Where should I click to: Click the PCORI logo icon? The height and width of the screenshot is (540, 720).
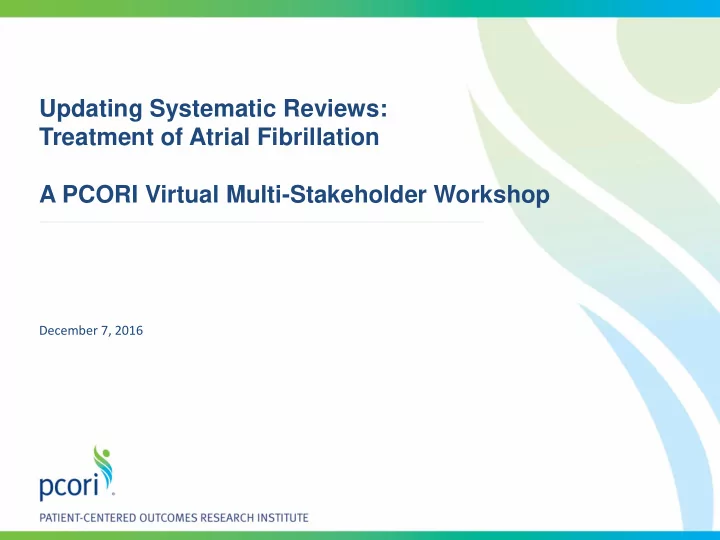tap(77, 473)
